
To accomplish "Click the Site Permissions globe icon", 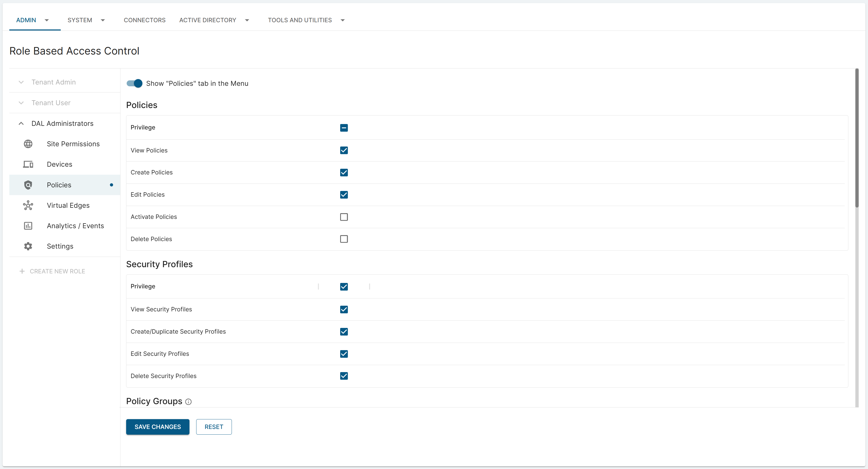I will (28, 144).
